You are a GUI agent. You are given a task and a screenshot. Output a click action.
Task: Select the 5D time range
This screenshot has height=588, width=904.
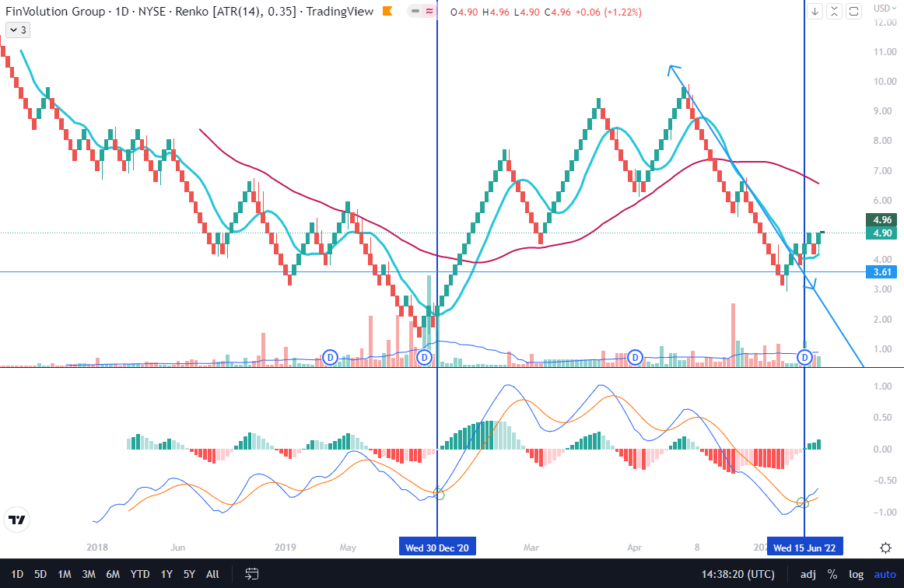tap(40, 574)
